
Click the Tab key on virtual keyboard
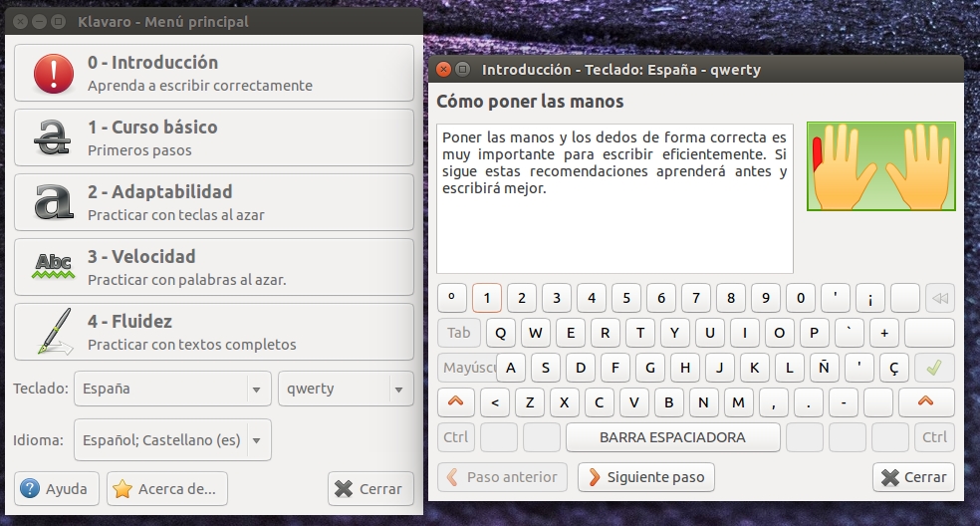[x=459, y=333]
